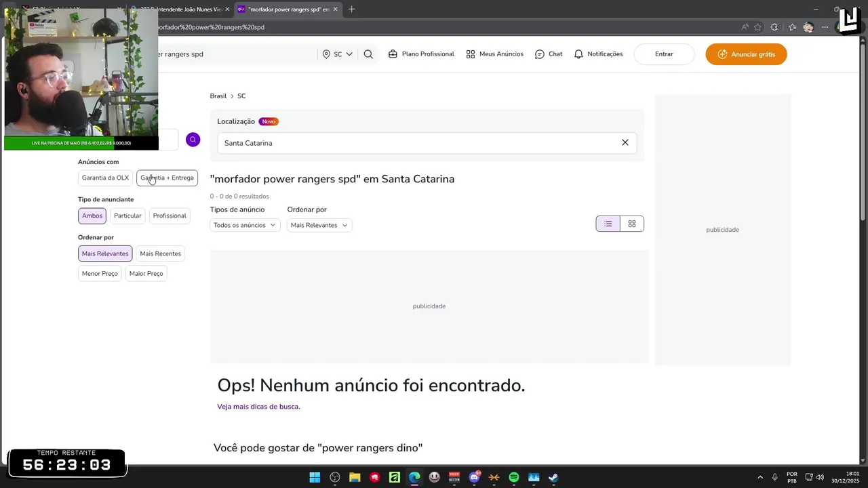The image size is (868, 488).
Task: Click the orange Anunciar grátis button
Action: coord(746,54)
